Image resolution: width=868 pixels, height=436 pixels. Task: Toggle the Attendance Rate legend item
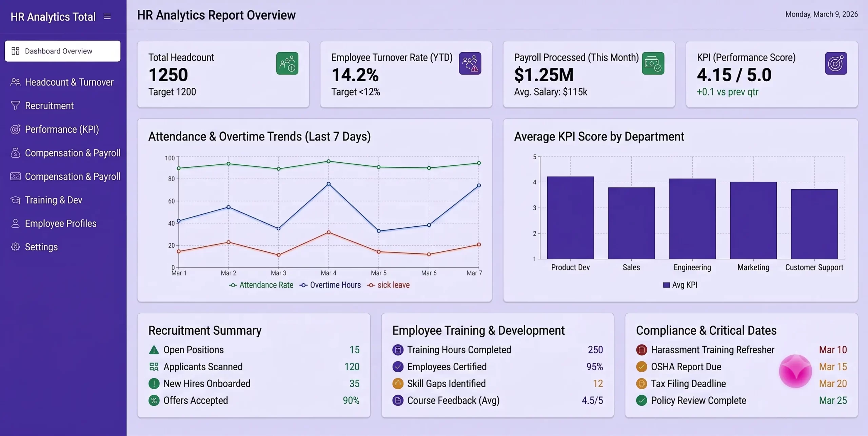tap(261, 285)
